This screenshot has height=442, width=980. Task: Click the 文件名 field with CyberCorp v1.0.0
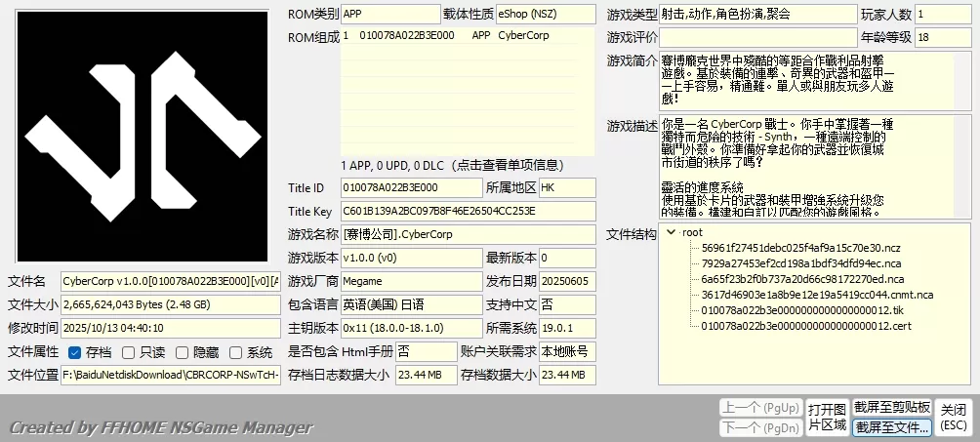[x=171, y=282]
